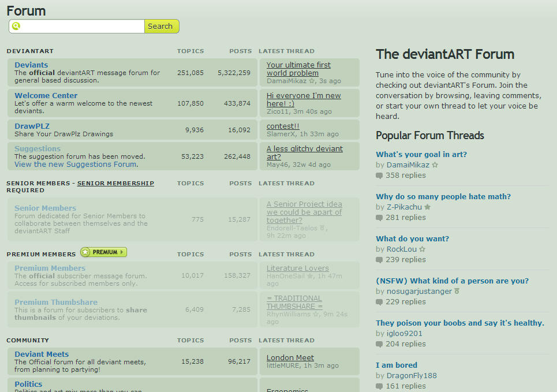Open the contest!! thread
This screenshot has width=557, height=392.
pos(283,126)
